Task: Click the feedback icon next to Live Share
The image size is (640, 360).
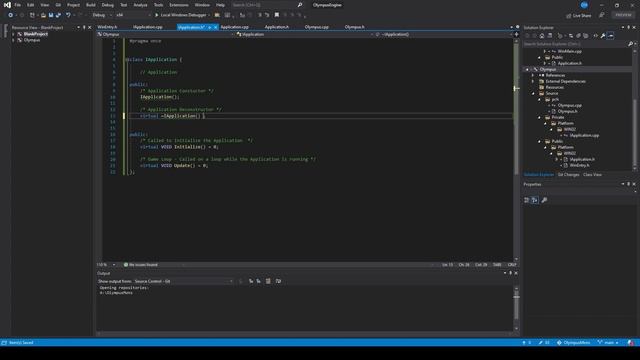Action: (x=602, y=15)
